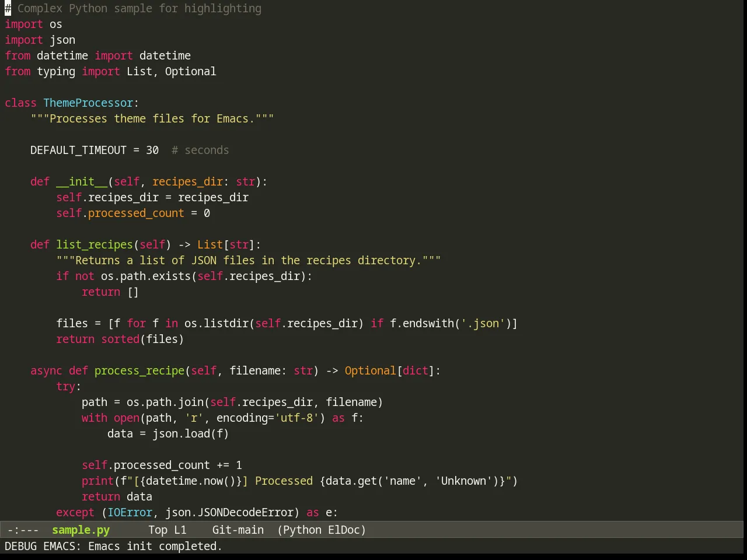Click the ElDoc minor mode indicator

click(x=344, y=530)
